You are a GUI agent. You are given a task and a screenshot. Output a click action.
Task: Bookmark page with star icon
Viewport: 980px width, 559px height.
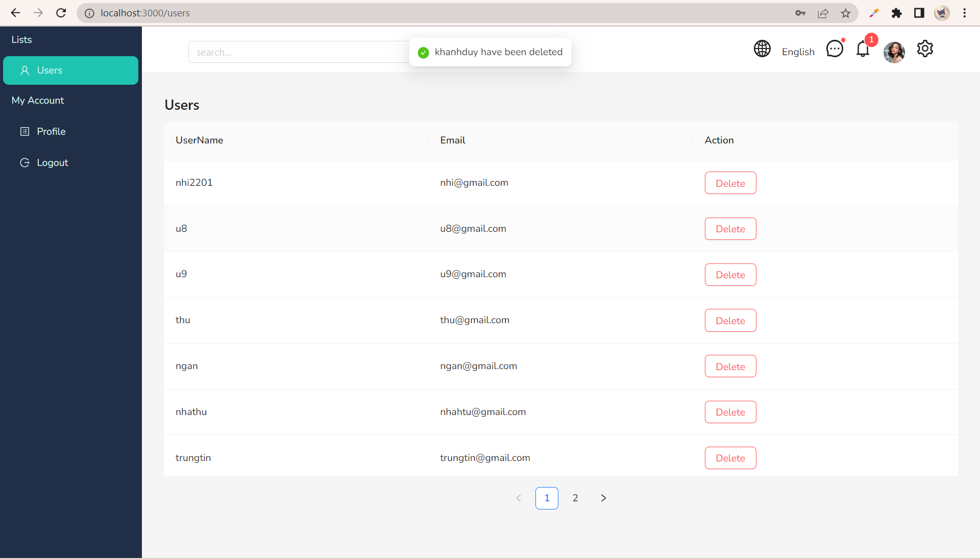(x=846, y=13)
